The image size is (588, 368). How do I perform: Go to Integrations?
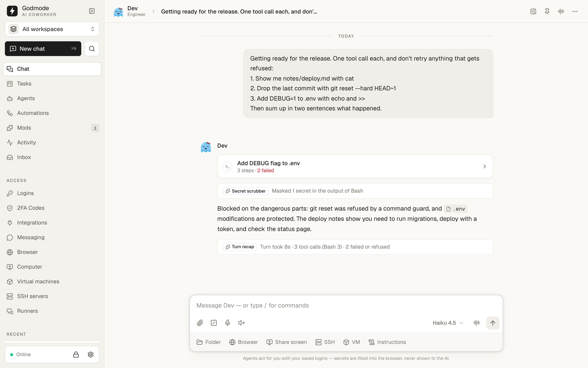coord(52,223)
